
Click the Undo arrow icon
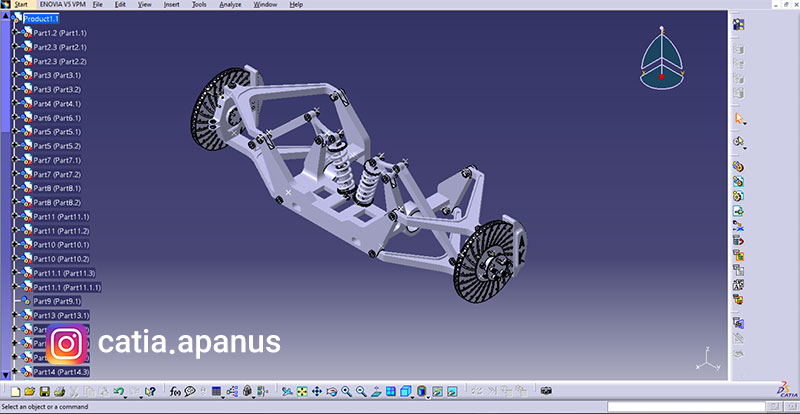pos(118,391)
